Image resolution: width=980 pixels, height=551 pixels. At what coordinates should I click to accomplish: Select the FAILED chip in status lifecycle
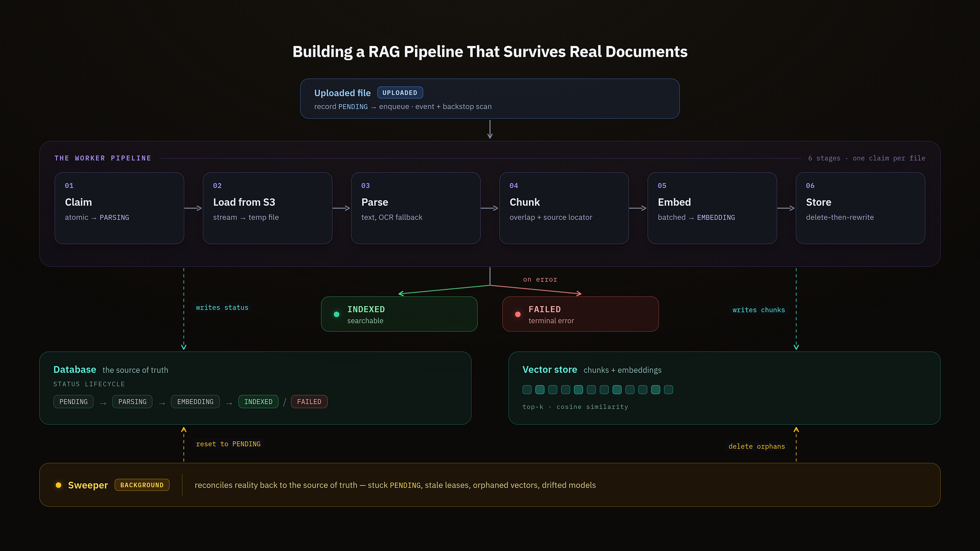[x=309, y=401]
